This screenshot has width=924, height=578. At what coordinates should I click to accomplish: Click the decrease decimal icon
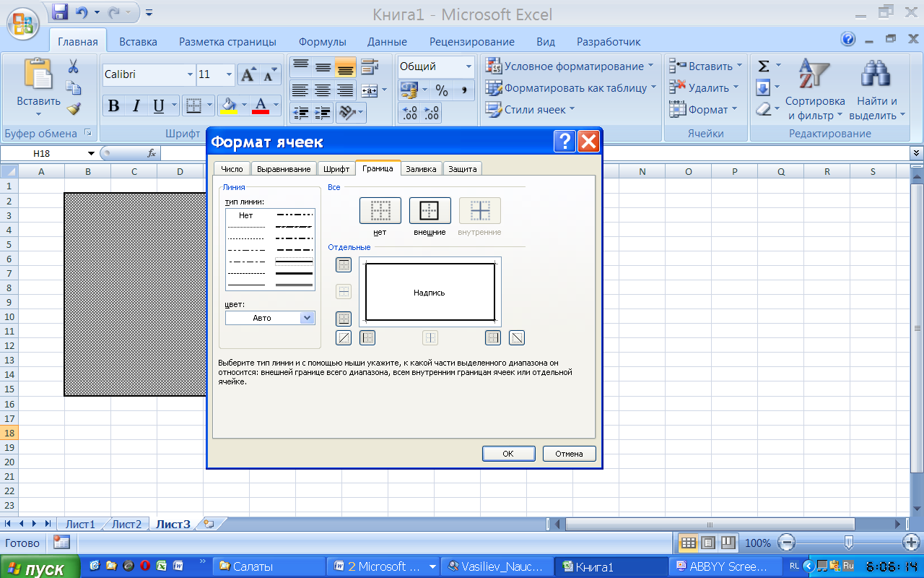click(432, 113)
